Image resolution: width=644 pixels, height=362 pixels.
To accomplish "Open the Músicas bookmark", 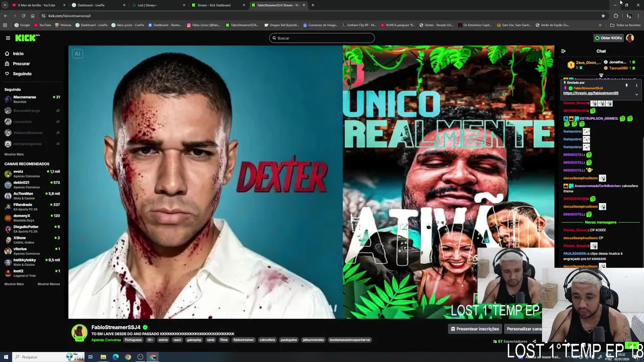I will click(63, 25).
